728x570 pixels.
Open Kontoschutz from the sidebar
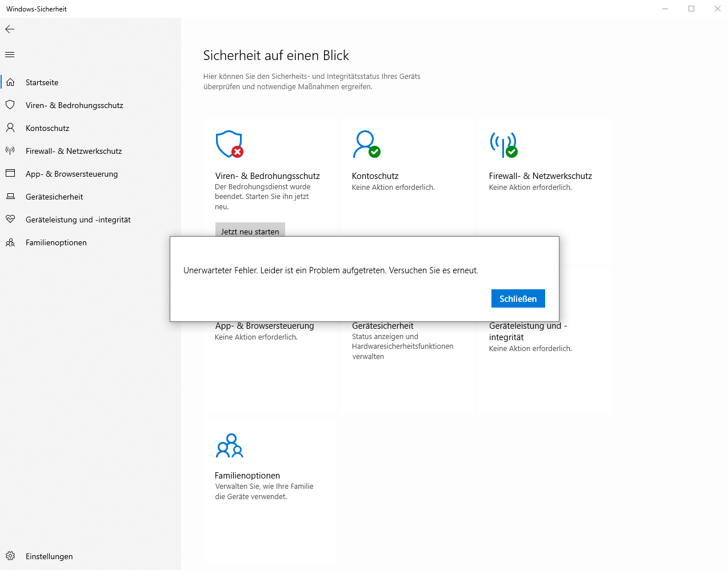[47, 128]
